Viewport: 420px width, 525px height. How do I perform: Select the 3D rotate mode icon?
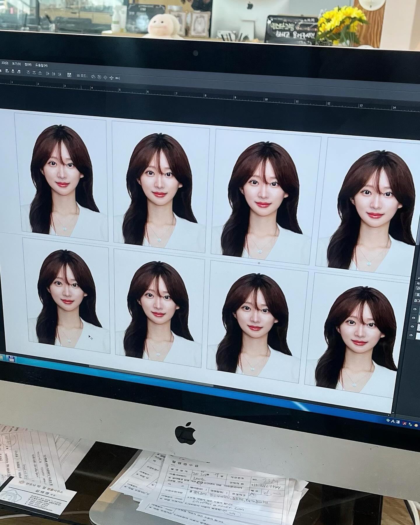pyautogui.click(x=93, y=76)
